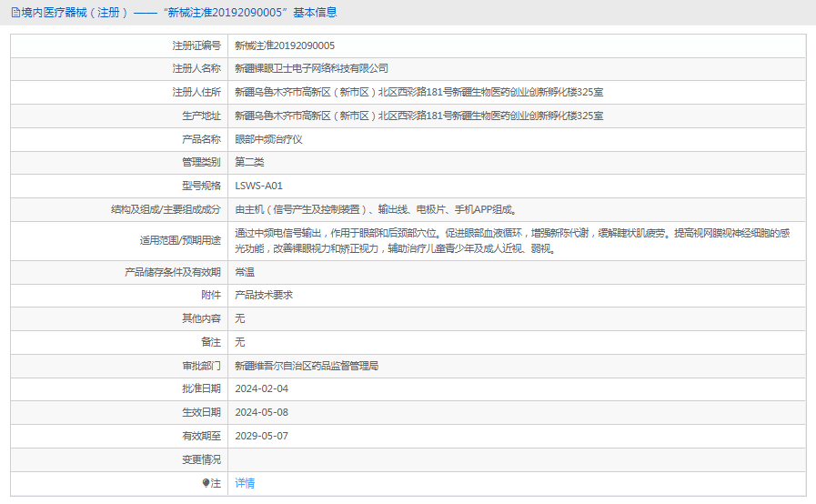Click the 生产地址 label

click(x=201, y=116)
